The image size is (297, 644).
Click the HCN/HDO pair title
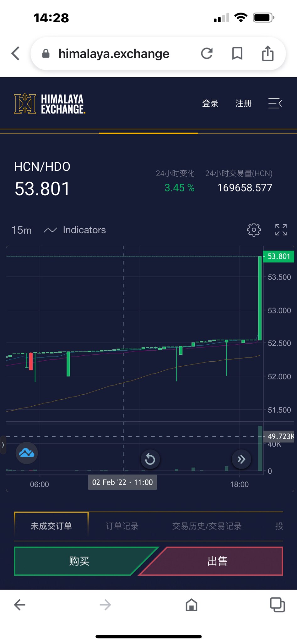(42, 167)
